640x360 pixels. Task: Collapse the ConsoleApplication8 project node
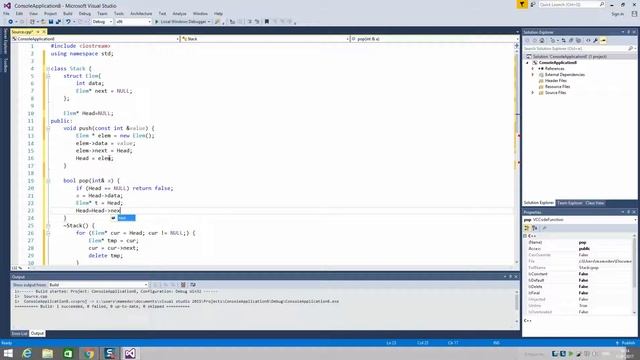[x=527, y=63]
